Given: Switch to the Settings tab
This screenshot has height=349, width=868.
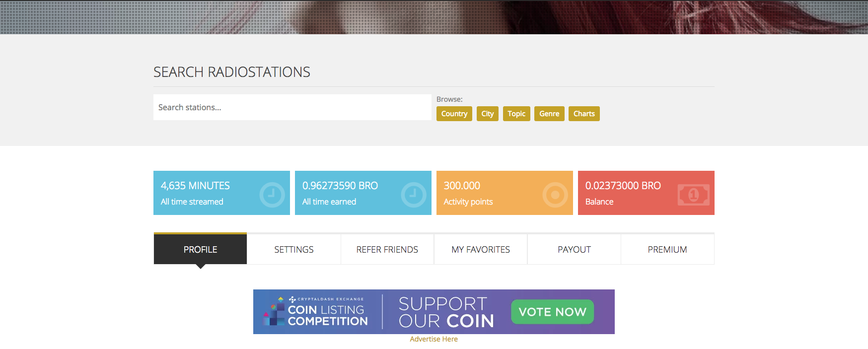Looking at the screenshot, I should tap(293, 249).
